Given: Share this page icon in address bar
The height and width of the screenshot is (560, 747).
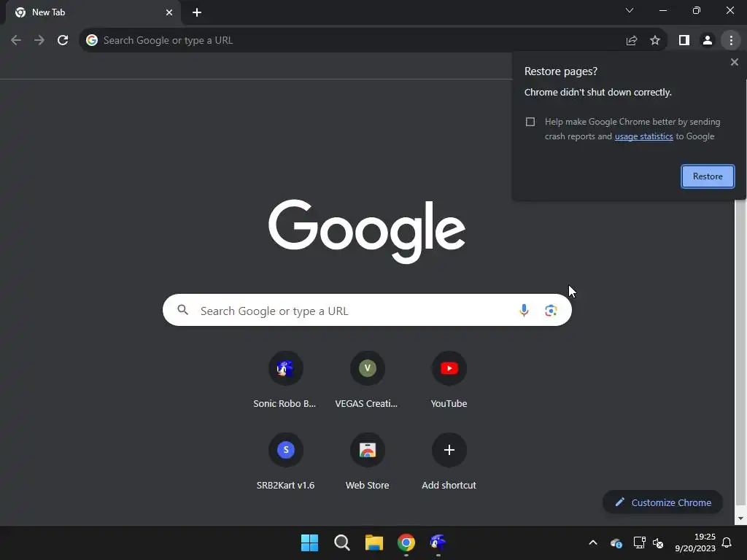Looking at the screenshot, I should click(632, 41).
